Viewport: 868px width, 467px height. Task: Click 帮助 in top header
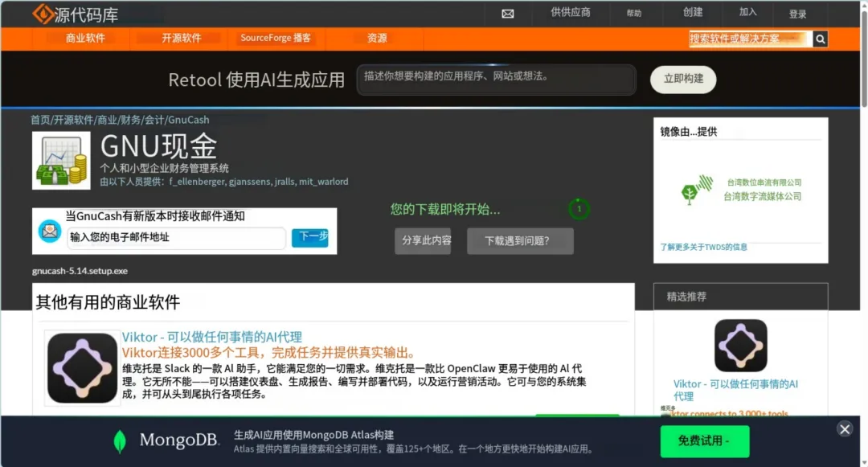pyautogui.click(x=634, y=14)
